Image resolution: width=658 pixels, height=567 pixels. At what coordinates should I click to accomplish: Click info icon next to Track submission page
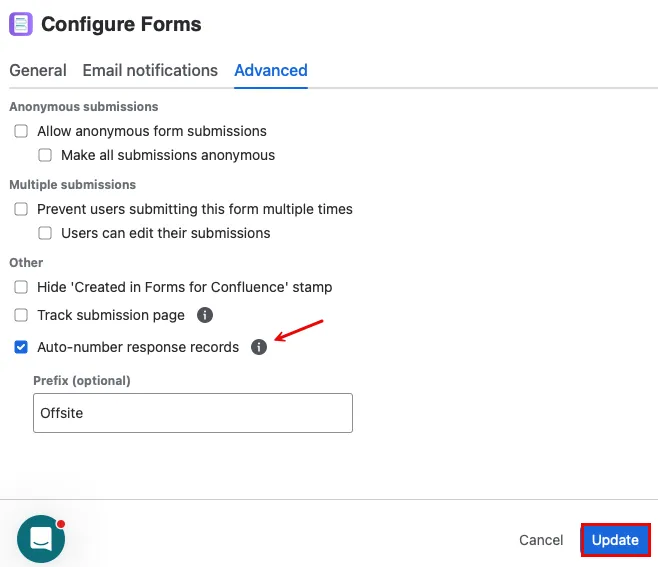click(205, 315)
